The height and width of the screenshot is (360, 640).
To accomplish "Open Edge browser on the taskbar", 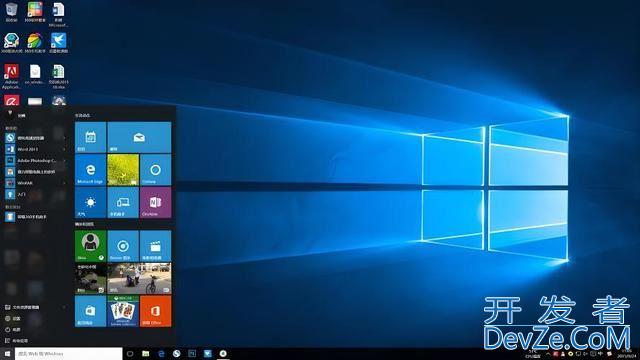I will coord(161,353).
